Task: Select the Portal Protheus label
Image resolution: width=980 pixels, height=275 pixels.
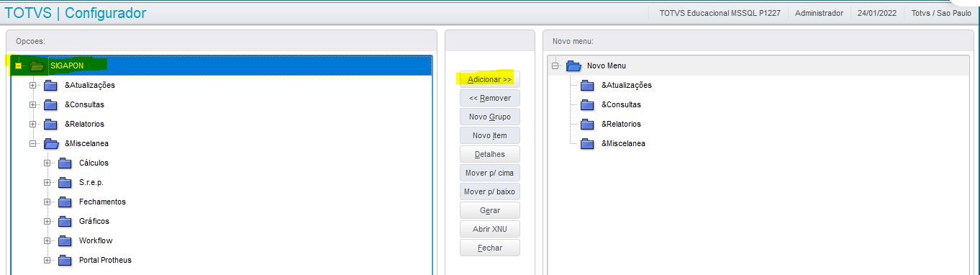Action: point(105,261)
